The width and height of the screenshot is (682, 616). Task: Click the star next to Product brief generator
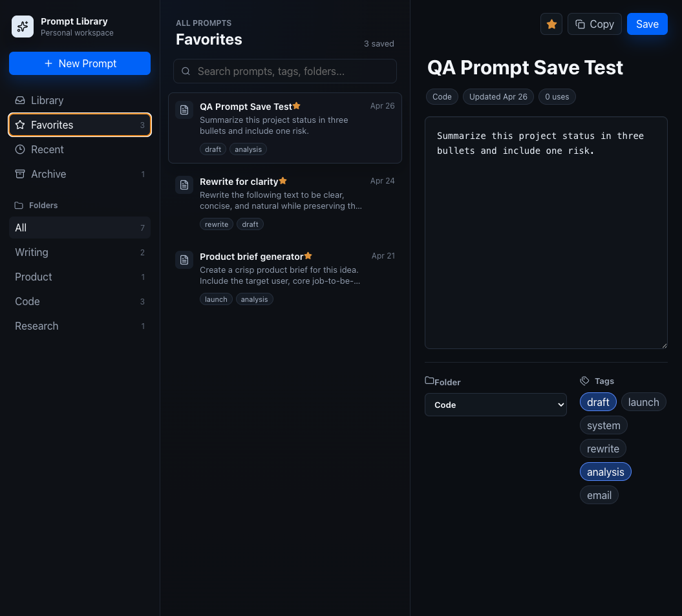point(308,256)
